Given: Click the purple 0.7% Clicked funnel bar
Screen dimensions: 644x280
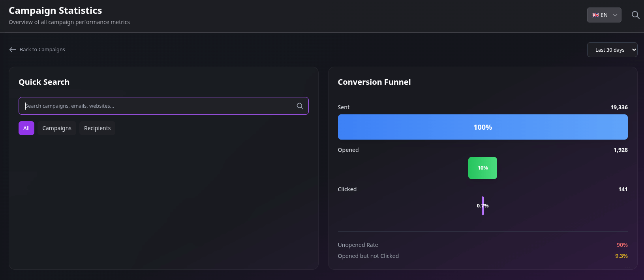Looking at the screenshot, I should click(x=483, y=206).
